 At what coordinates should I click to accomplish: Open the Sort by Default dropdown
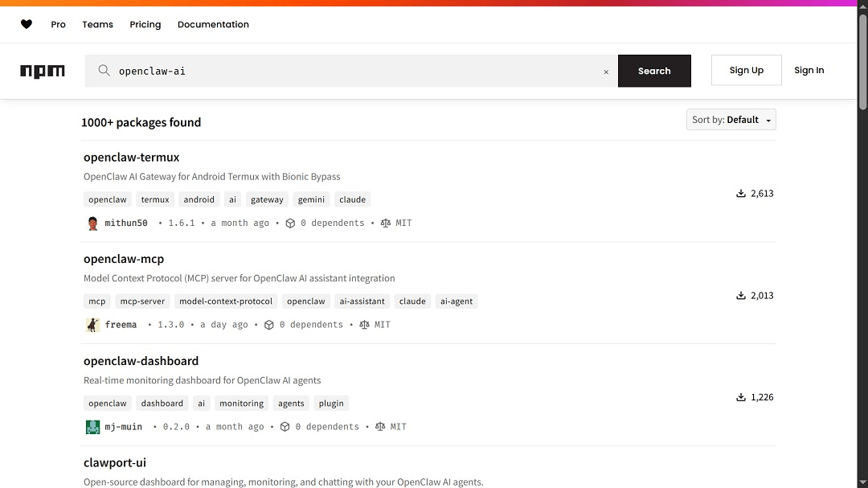point(731,119)
